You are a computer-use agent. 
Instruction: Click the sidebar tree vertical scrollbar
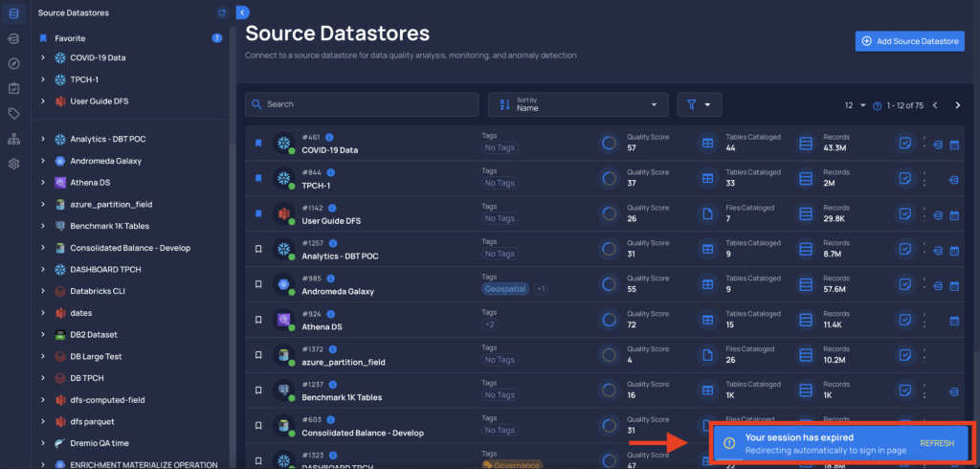[x=233, y=84]
